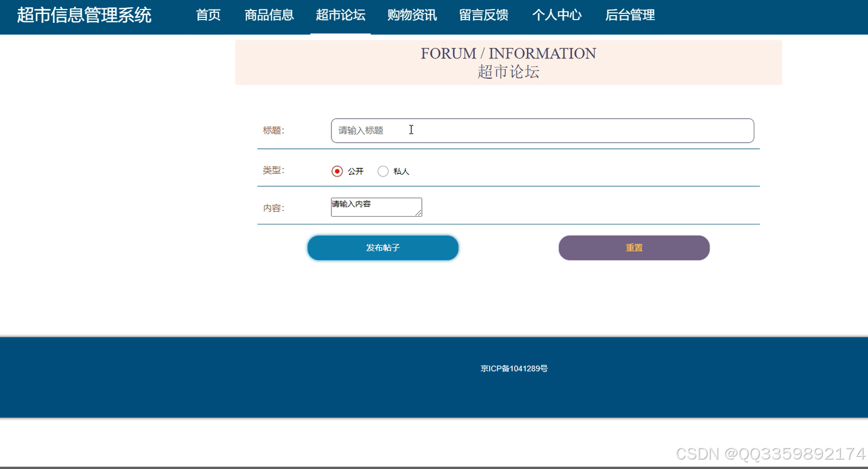Choose the 私人 radio option
This screenshot has width=868, height=469.
pyautogui.click(x=383, y=171)
